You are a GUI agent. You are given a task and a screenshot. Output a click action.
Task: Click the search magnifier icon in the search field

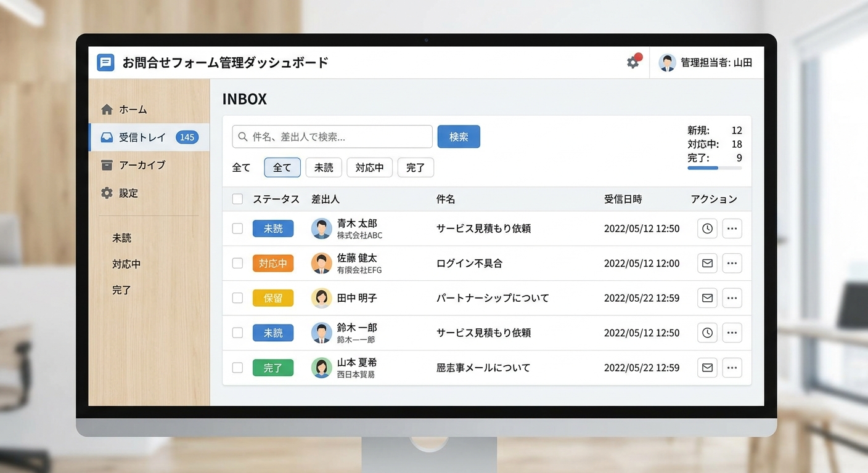pos(242,137)
